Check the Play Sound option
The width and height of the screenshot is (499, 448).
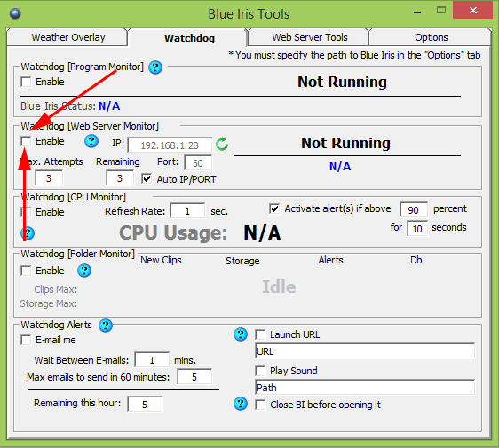[260, 371]
